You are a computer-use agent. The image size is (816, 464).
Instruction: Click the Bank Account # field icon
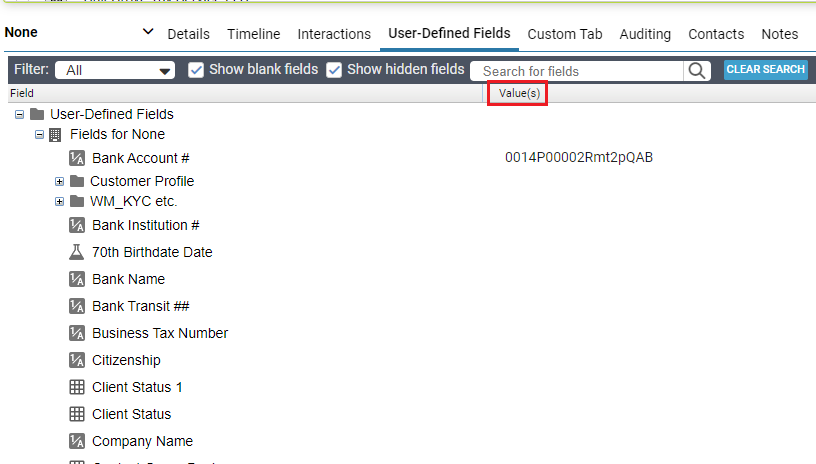pos(77,158)
